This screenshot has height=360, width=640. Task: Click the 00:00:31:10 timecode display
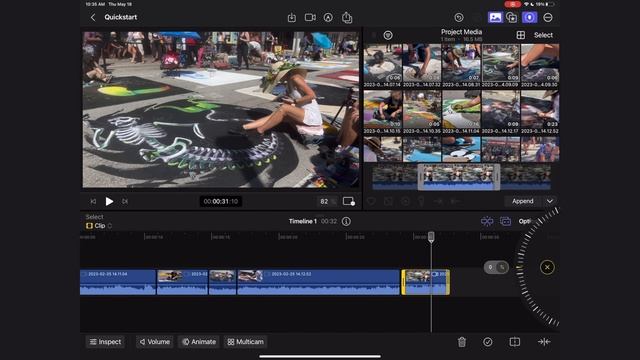click(x=221, y=201)
